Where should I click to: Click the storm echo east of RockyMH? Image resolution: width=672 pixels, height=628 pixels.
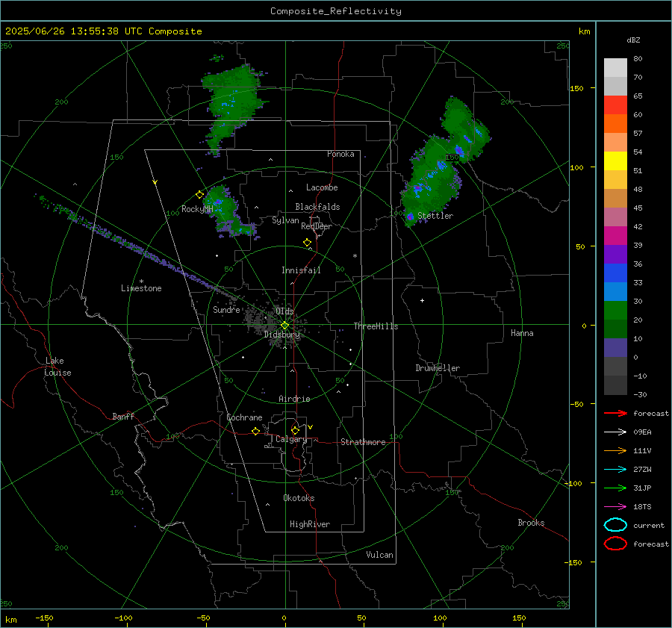[228, 212]
